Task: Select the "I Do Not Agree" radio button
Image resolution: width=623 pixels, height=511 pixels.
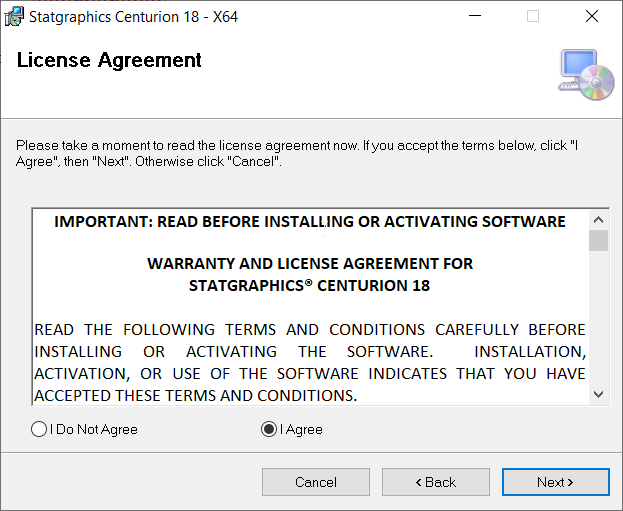Action: (x=84, y=429)
